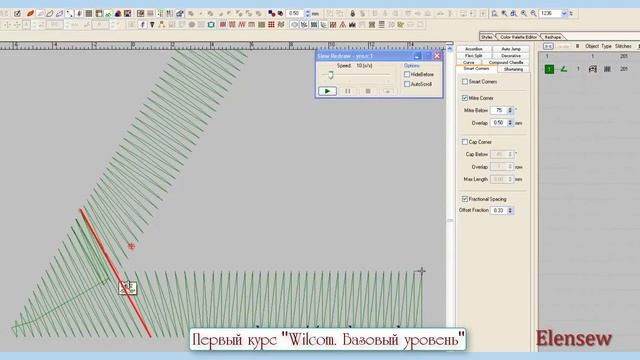Switch to the Accordion tab
This screenshot has height=360, width=640.
474,49
